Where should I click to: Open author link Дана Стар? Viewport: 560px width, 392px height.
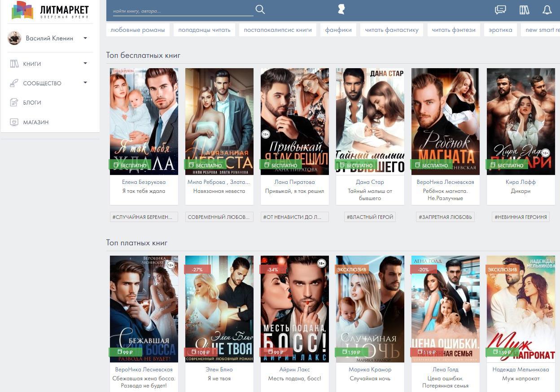(x=370, y=182)
